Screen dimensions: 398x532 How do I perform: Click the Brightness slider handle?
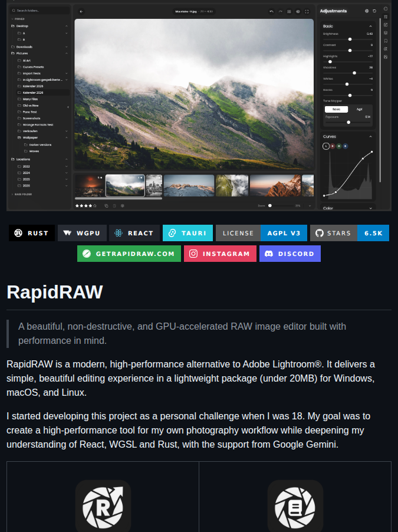click(350, 40)
